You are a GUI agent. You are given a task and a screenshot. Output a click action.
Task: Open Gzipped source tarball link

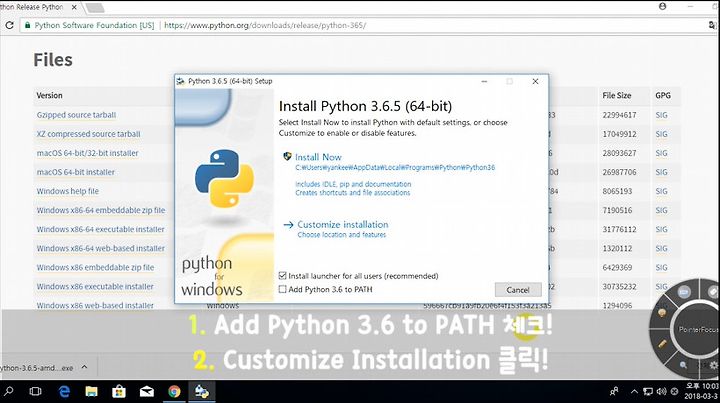[76, 115]
